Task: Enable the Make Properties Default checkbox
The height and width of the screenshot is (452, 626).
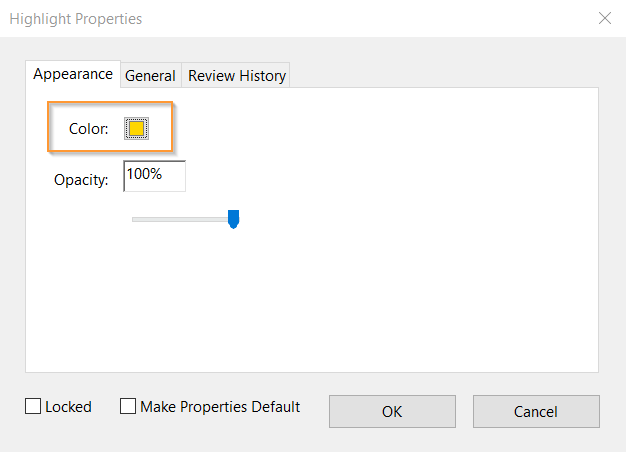Action: point(128,406)
